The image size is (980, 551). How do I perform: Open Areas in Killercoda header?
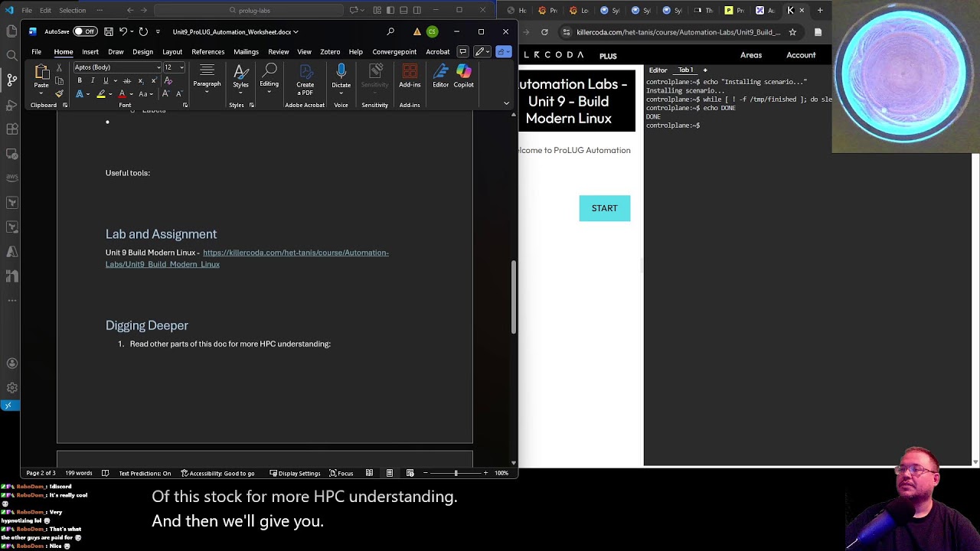pos(751,55)
